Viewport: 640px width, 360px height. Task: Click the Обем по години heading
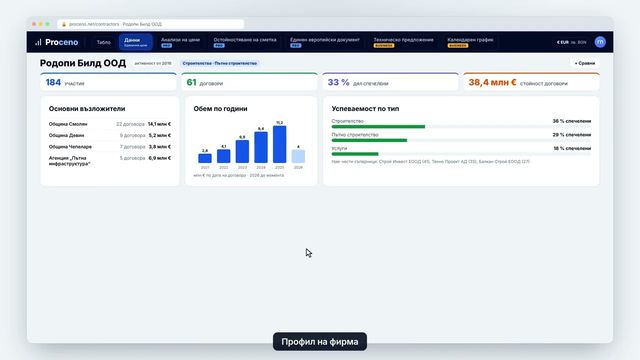click(x=220, y=109)
